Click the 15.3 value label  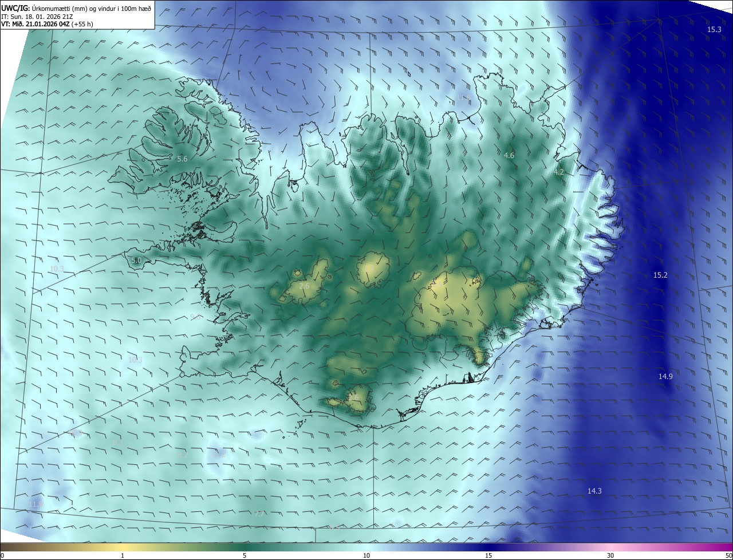coord(714,29)
